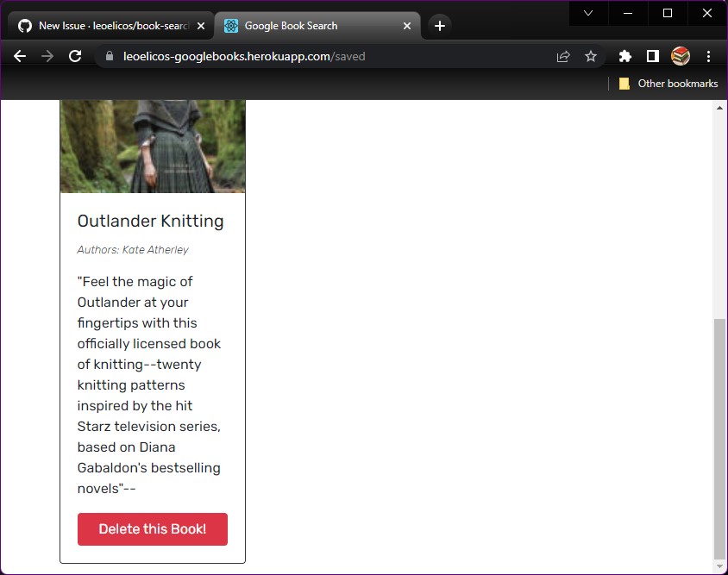The width and height of the screenshot is (728, 575).
Task: Open the profile avatar menu
Action: pyautogui.click(x=681, y=56)
